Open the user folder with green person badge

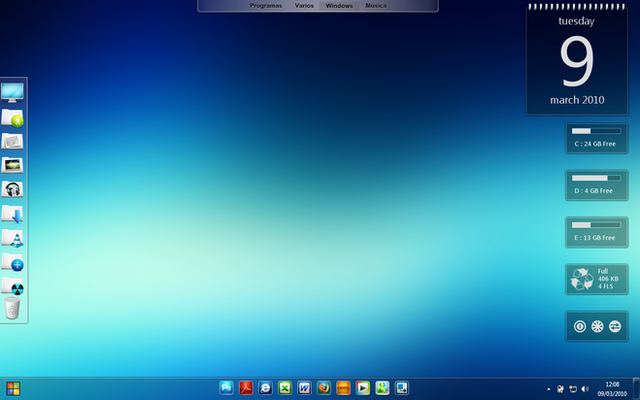pyautogui.click(x=12, y=118)
